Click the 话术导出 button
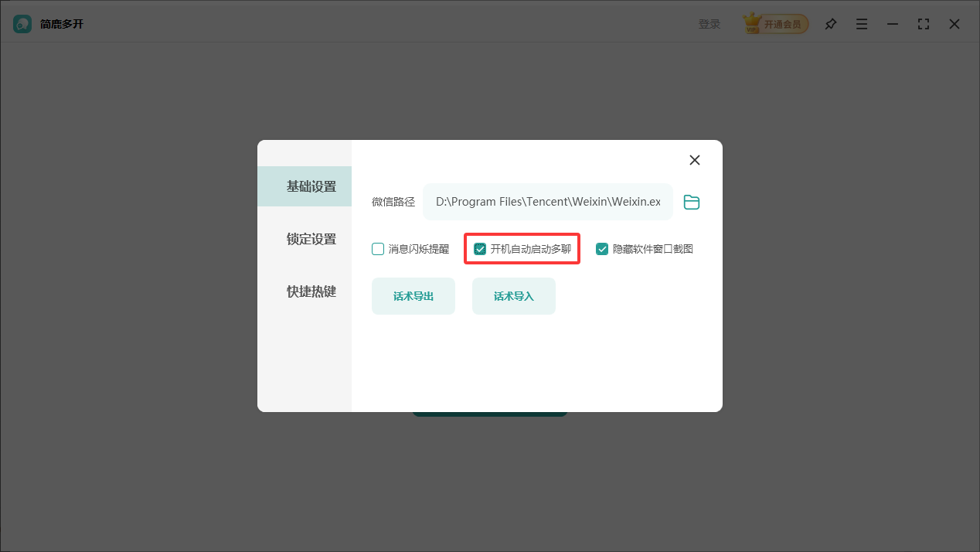Viewport: 980px width, 552px height. tap(413, 295)
